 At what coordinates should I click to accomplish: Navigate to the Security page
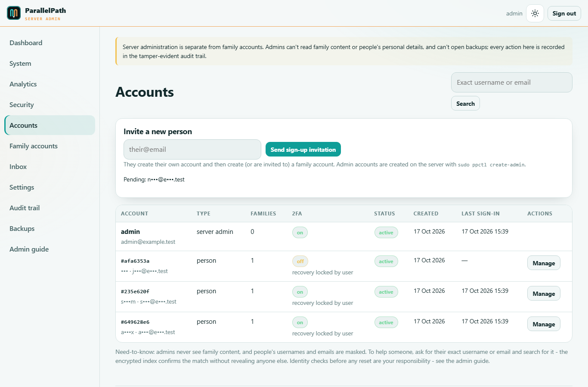click(50, 104)
